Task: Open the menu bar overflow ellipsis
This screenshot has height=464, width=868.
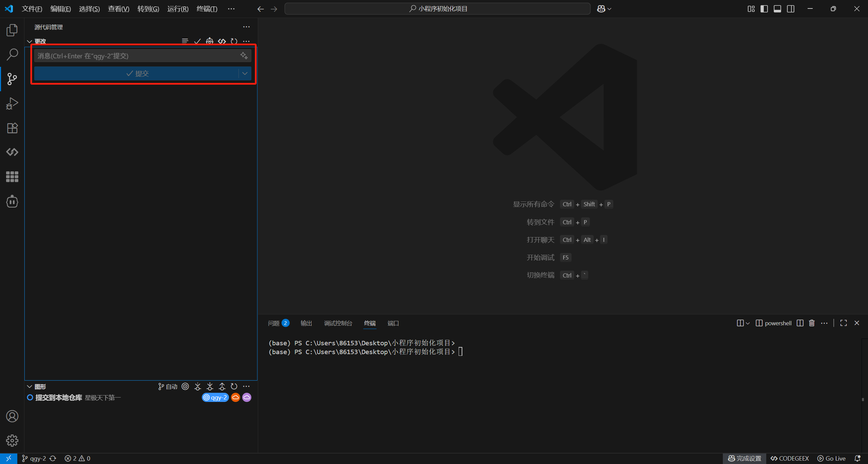Action: 231,9
